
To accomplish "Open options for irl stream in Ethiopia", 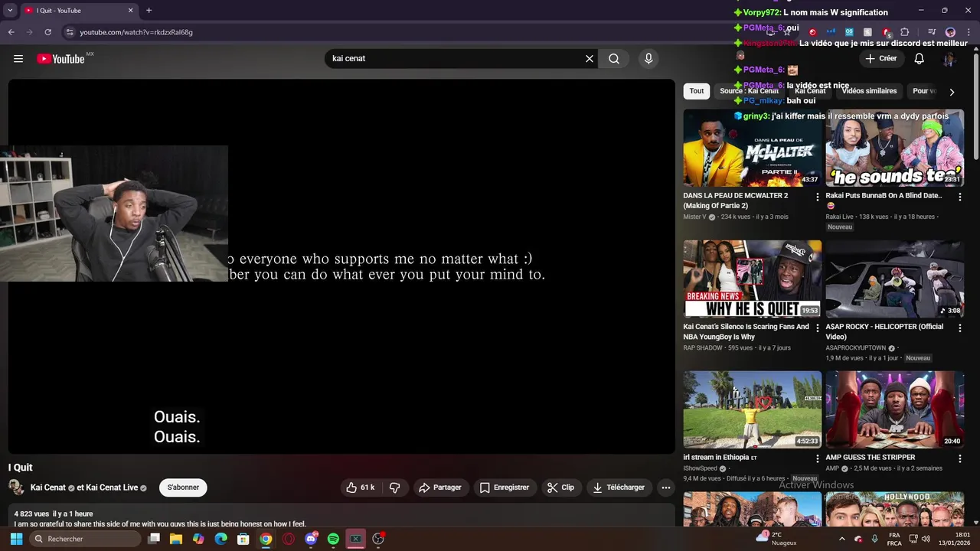I will pyautogui.click(x=818, y=459).
